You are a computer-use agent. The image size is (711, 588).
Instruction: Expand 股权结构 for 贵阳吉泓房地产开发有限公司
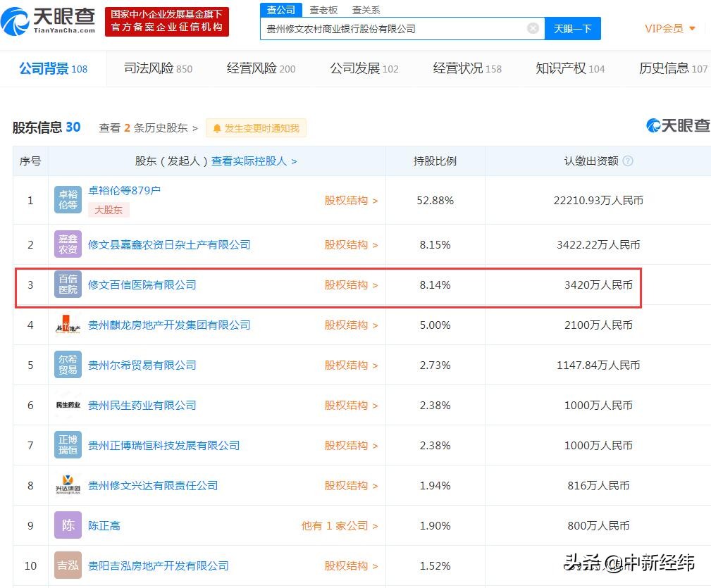click(351, 565)
